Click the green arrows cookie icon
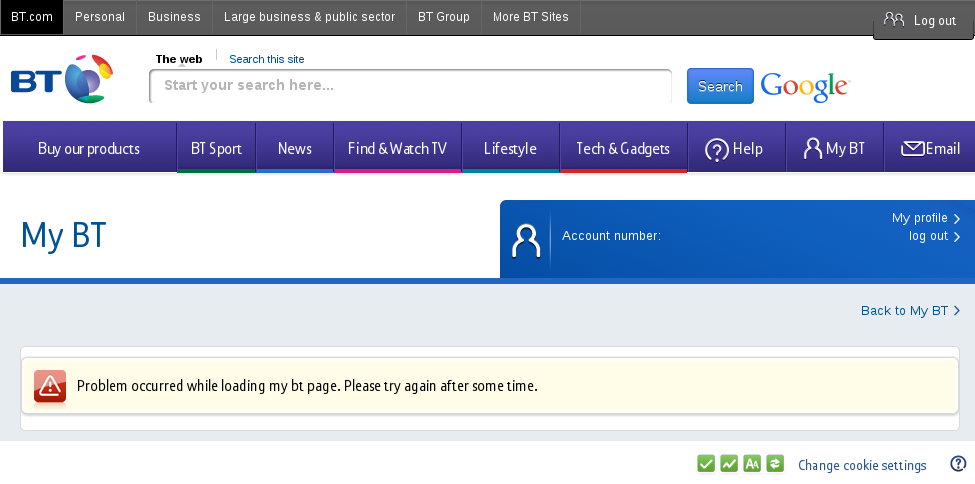The width and height of the screenshot is (975, 484). (775, 463)
